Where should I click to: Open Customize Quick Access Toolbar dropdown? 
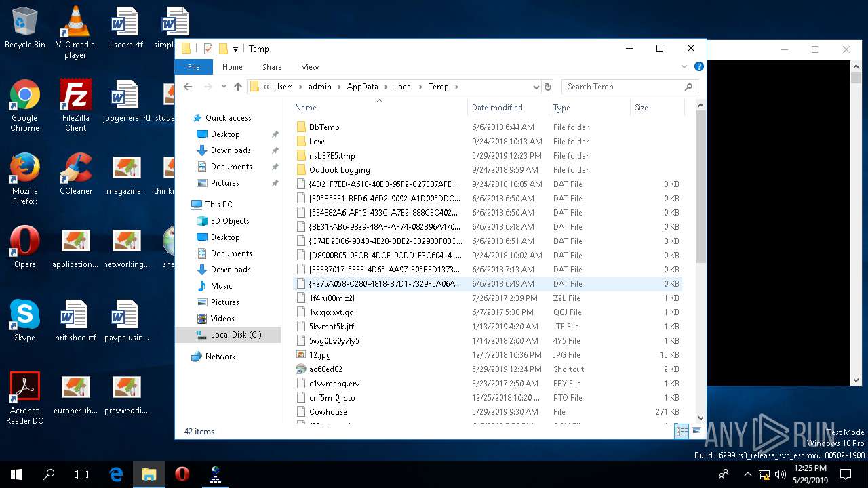[x=235, y=49]
